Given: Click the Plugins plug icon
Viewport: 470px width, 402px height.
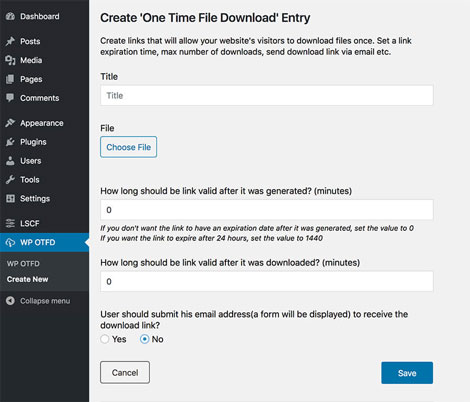Looking at the screenshot, I should pyautogui.click(x=10, y=142).
